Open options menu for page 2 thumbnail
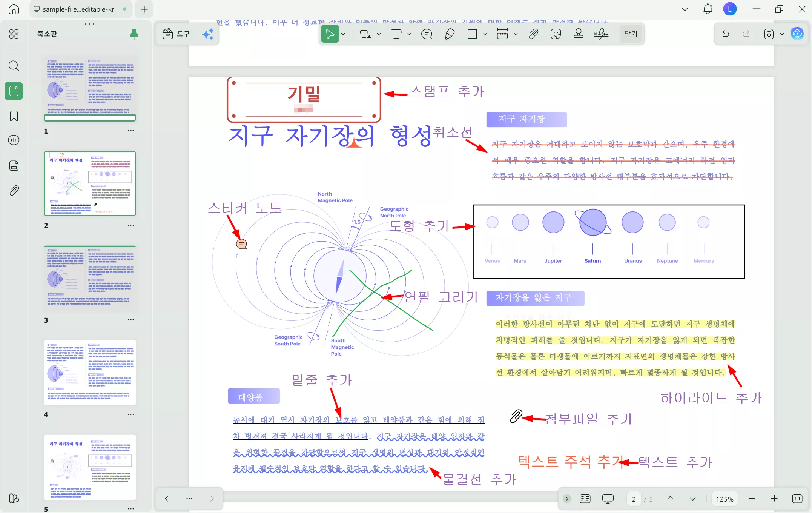Screen dimensions: 812x513 (130, 225)
